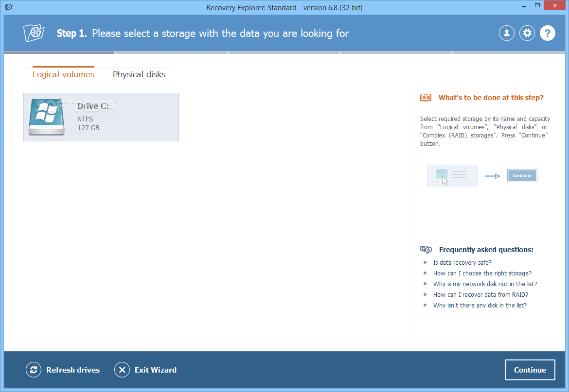
Task: Click the Frequently asked questions heading
Action: [x=486, y=250]
